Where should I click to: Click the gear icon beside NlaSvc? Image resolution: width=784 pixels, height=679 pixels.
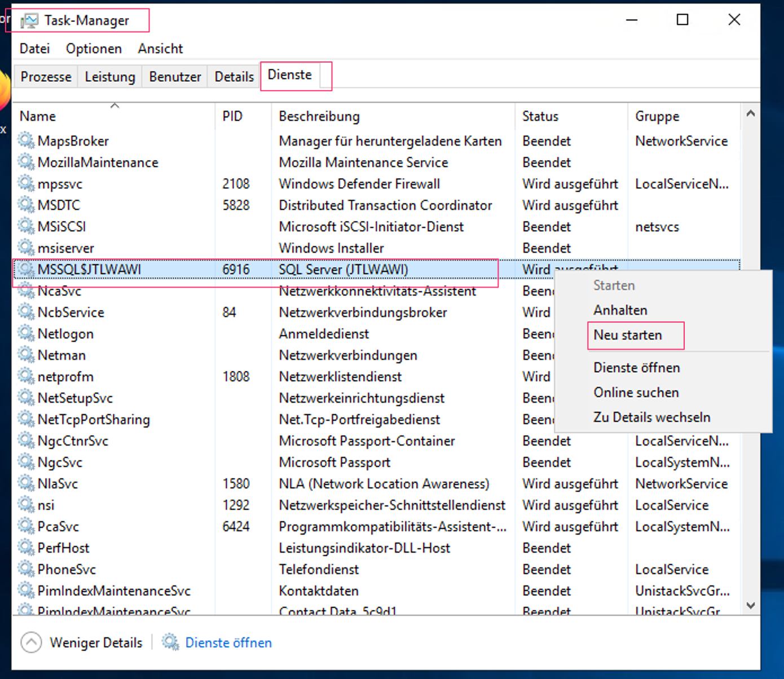click(x=26, y=483)
